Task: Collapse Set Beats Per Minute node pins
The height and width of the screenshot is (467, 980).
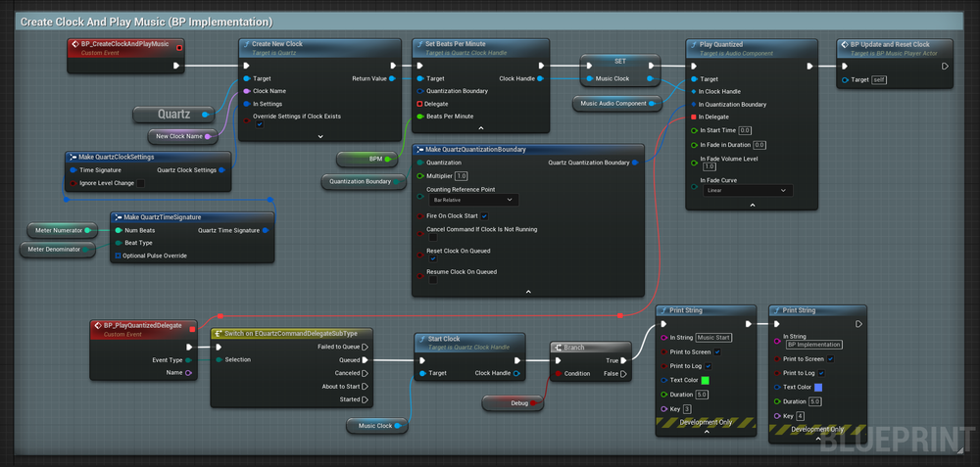Action: [480, 128]
